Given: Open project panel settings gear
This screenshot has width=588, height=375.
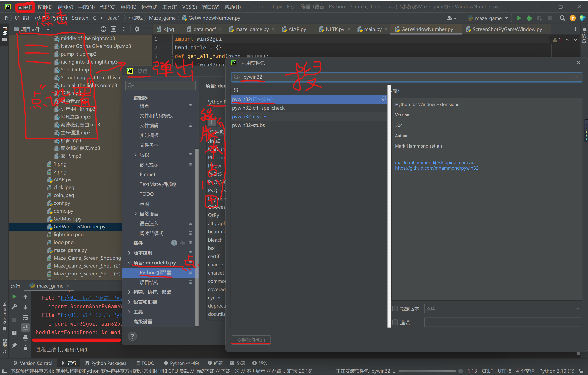Looking at the screenshot, I should coord(137,29).
